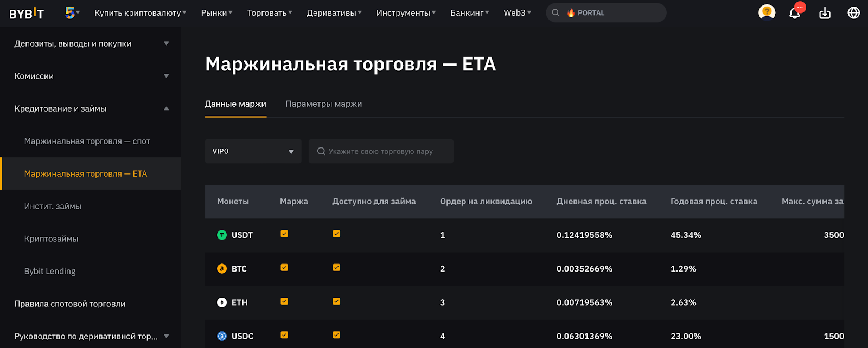This screenshot has height=348, width=868.
Task: Click the Bybit logo
Action: pyautogui.click(x=27, y=13)
